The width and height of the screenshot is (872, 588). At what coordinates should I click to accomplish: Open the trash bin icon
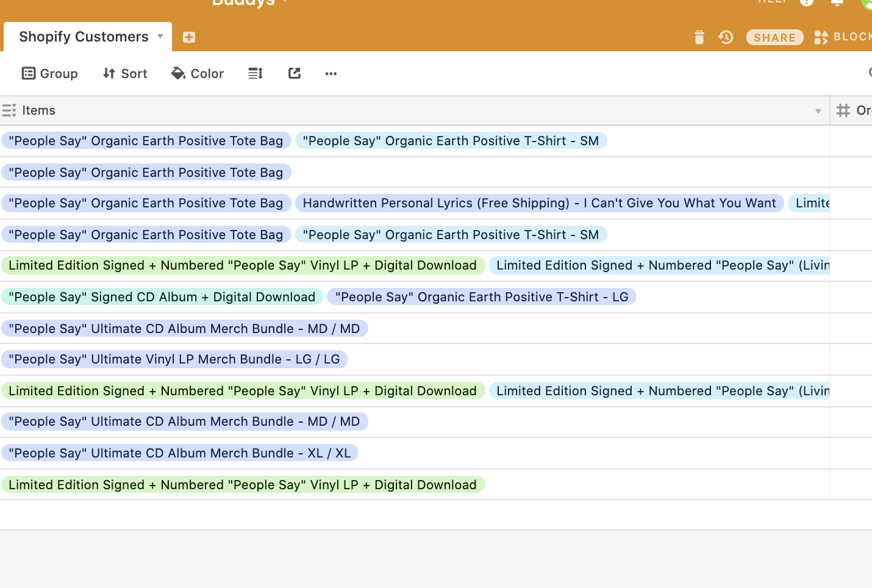pos(699,37)
